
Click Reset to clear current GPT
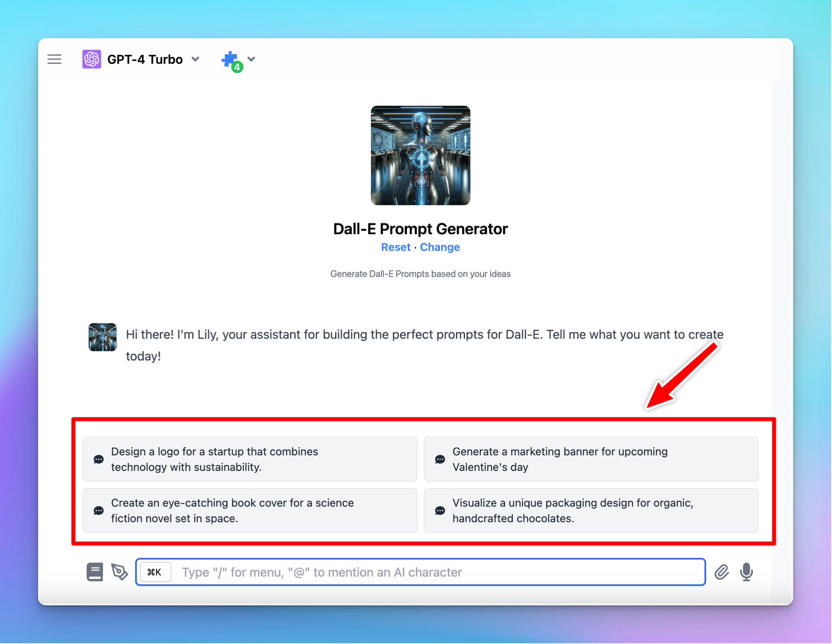394,247
